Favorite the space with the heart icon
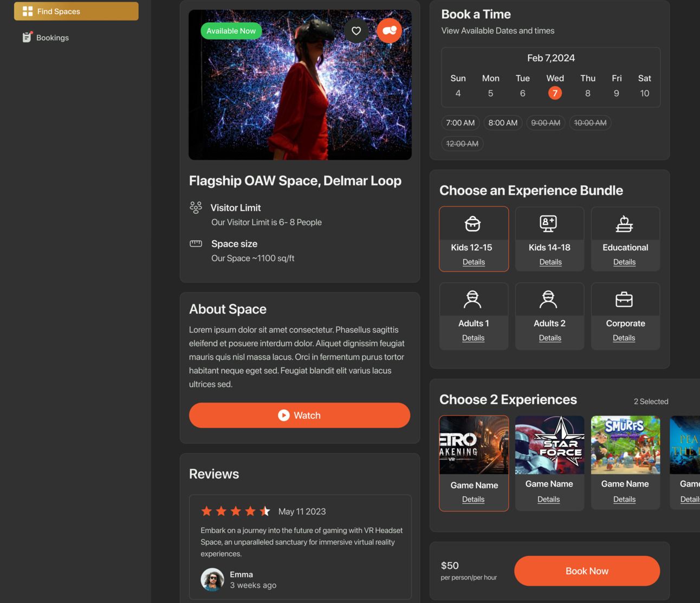Viewport: 700px width, 603px height. [x=356, y=31]
